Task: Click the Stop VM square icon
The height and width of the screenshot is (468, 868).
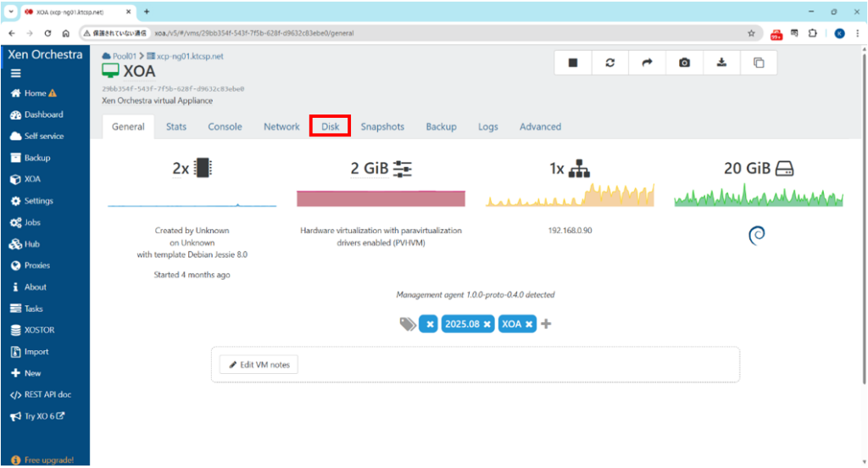Action: pyautogui.click(x=573, y=63)
